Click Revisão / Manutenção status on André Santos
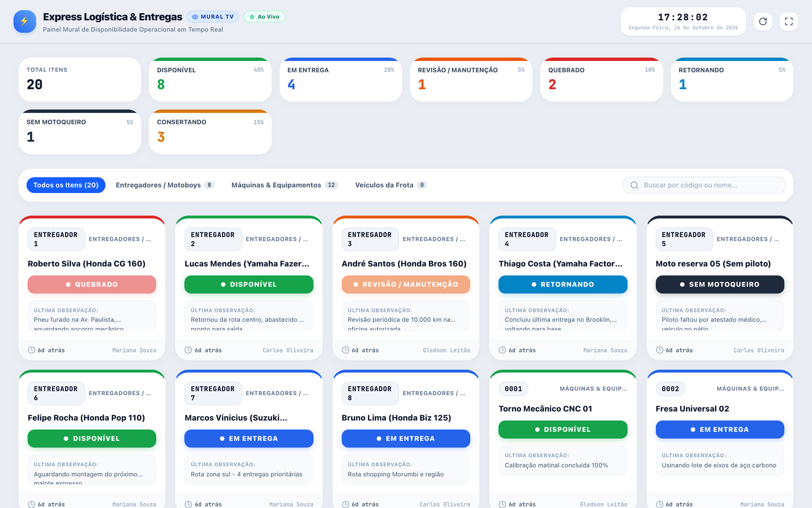The width and height of the screenshot is (812, 508). (x=406, y=284)
